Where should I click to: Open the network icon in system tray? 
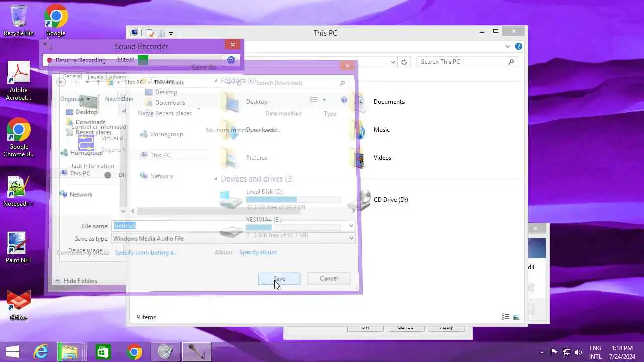tap(566, 352)
